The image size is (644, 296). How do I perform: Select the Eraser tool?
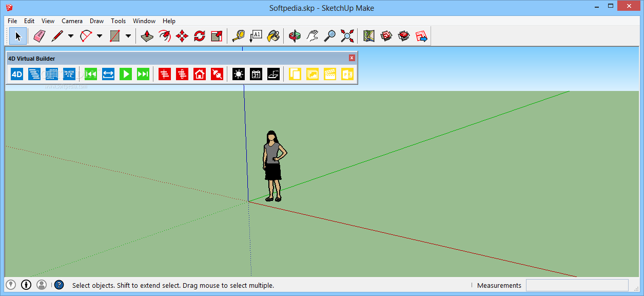click(40, 36)
